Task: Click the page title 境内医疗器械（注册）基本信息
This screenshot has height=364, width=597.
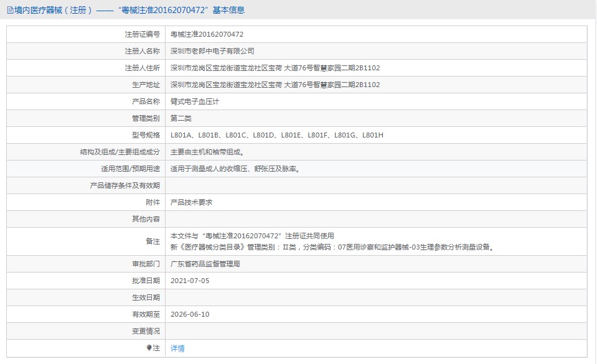Action: click(129, 11)
